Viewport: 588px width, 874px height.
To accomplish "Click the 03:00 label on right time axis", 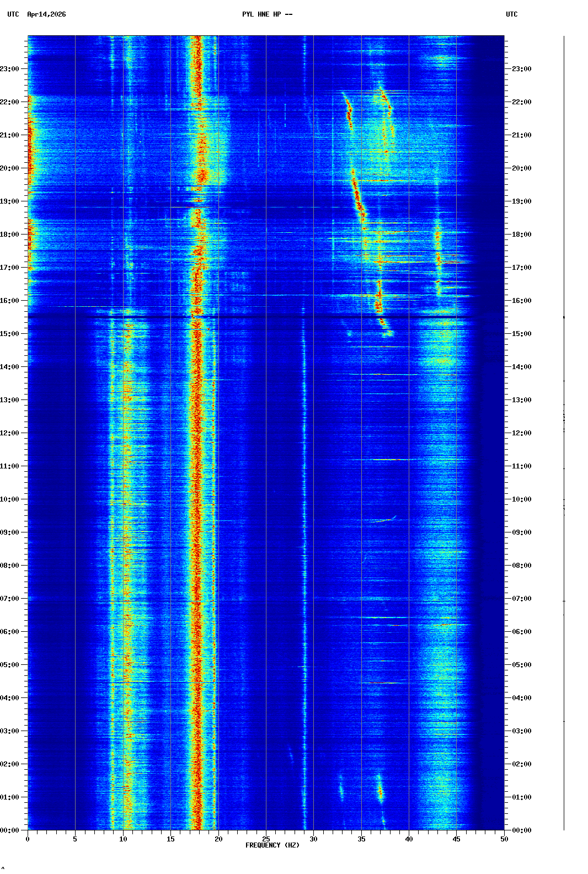I will pyautogui.click(x=521, y=731).
